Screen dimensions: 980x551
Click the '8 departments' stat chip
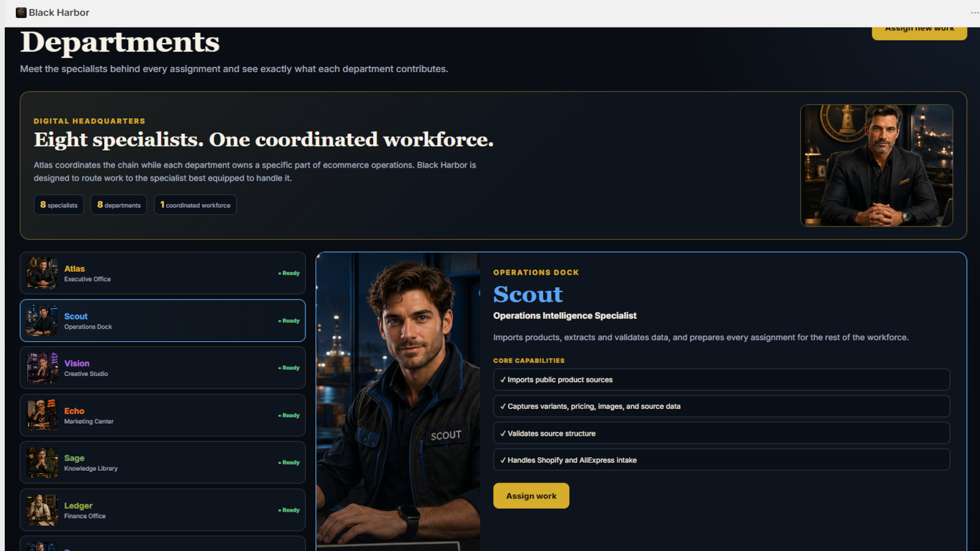[119, 204]
